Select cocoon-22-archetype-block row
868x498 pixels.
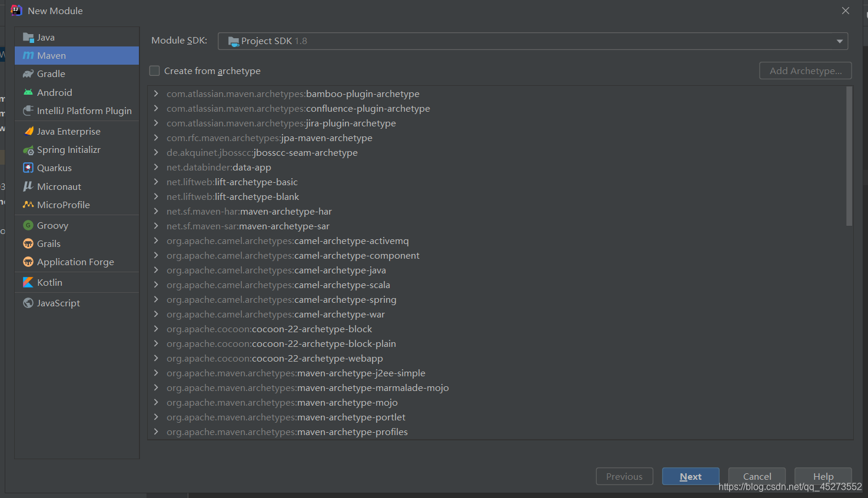(496, 329)
